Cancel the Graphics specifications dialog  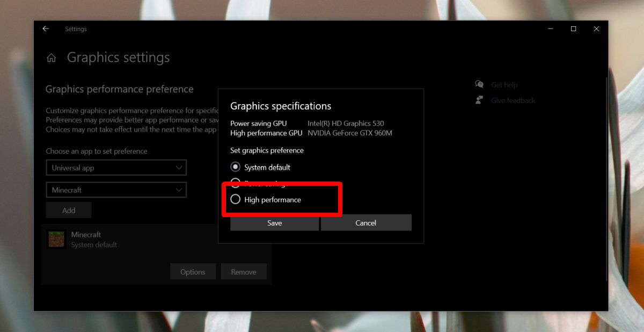(365, 222)
